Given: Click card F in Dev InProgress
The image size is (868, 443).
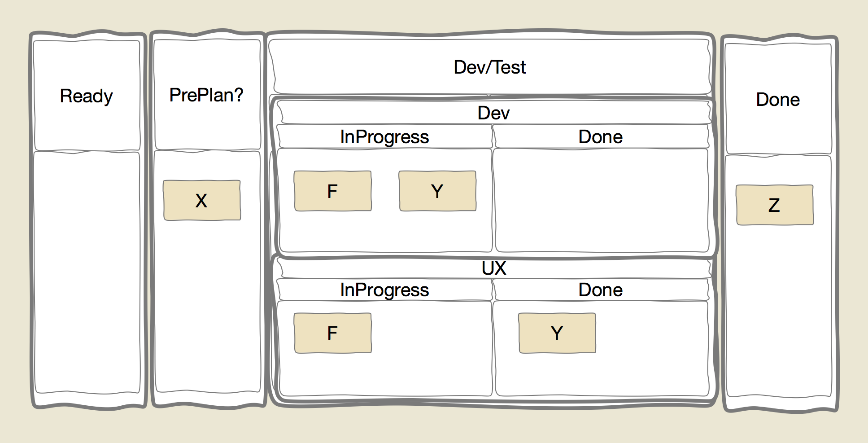Looking at the screenshot, I should tap(333, 191).
